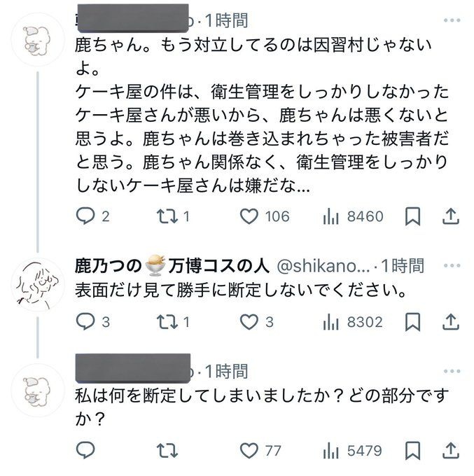Like the last tweet with 77 likes
Screen dimensions: 474x476
click(x=250, y=449)
